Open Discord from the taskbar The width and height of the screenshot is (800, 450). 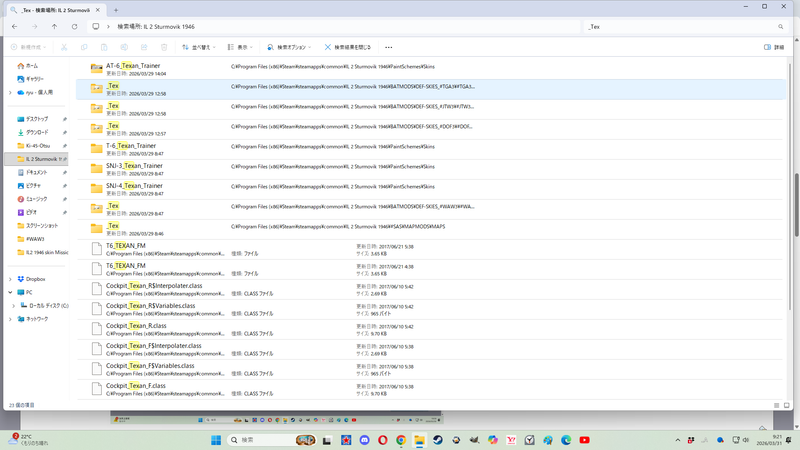click(364, 440)
